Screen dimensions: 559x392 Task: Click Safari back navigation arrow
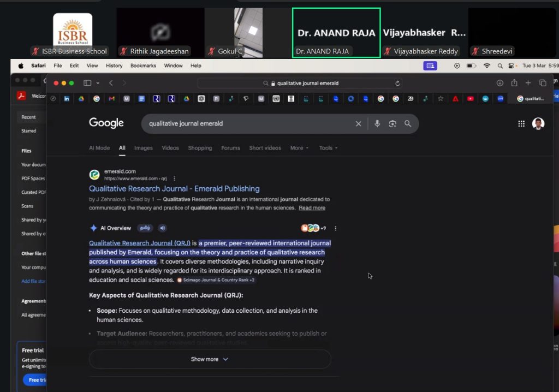click(111, 83)
